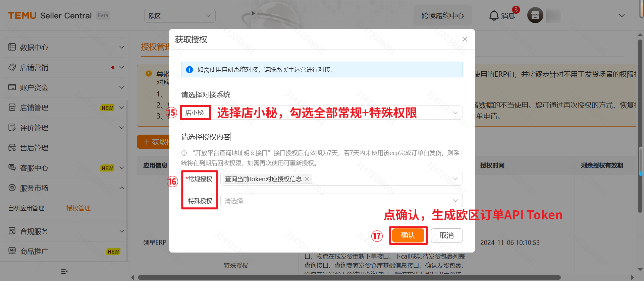
Task: Click the blue info icon in banner
Action: (190, 70)
